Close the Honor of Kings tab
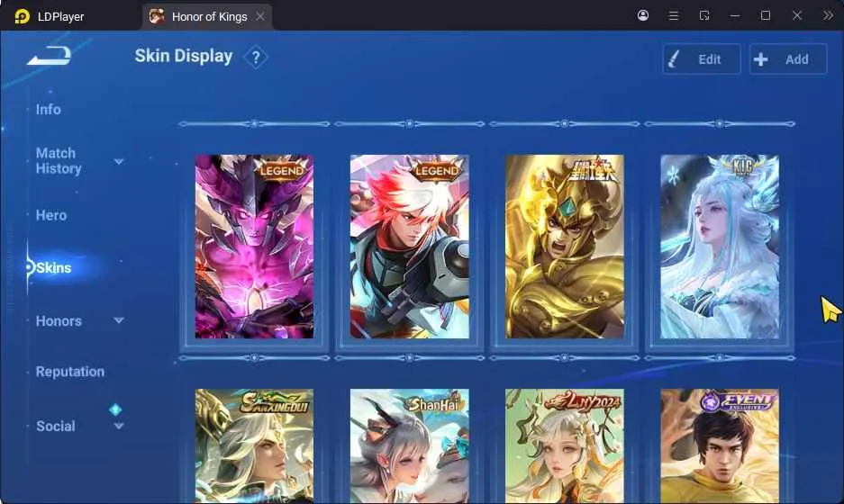This screenshot has height=504, width=844. (x=260, y=17)
